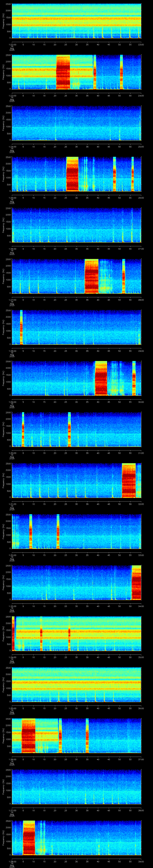Click the 1:37:00 start time label

point(12,810)
